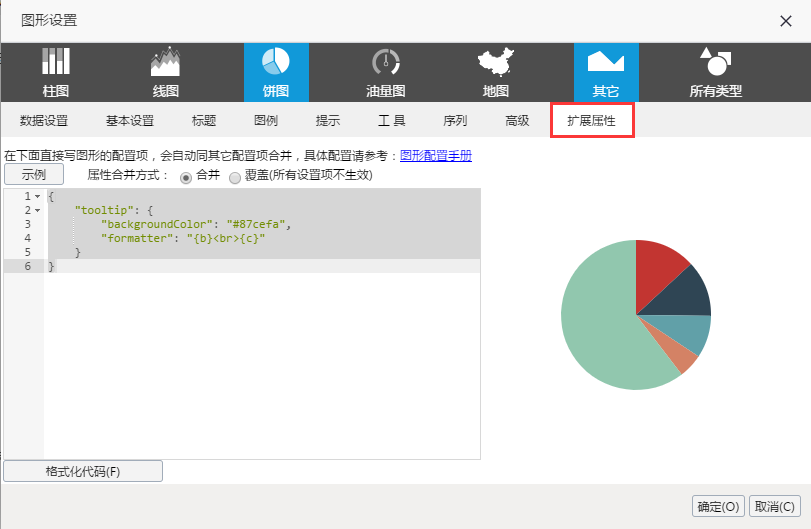This screenshot has width=811, height=529.
Task: Open the 其它 chart types
Action: (x=606, y=72)
